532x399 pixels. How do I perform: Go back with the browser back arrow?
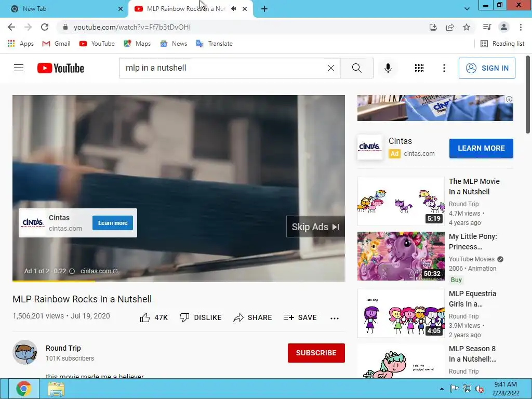[x=11, y=27]
